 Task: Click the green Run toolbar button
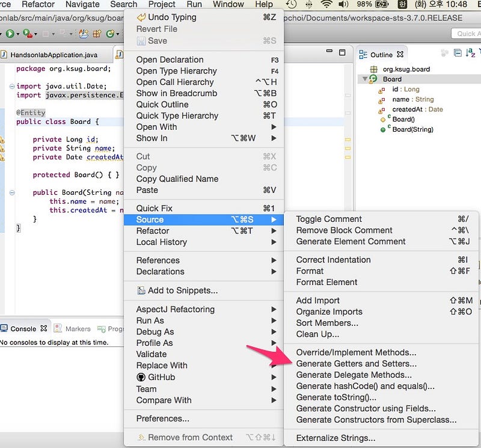tap(10, 34)
